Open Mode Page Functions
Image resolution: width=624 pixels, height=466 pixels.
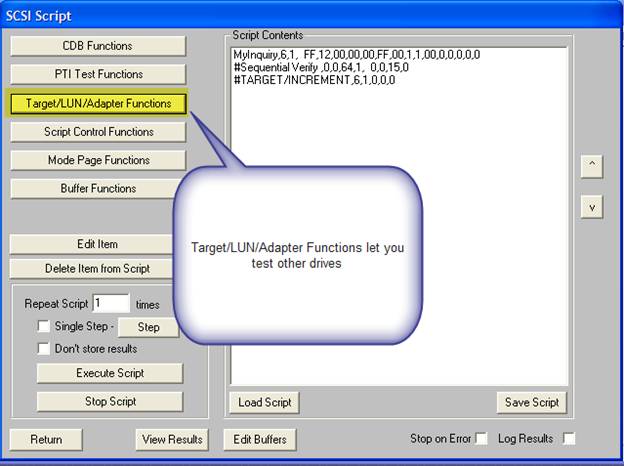(98, 160)
